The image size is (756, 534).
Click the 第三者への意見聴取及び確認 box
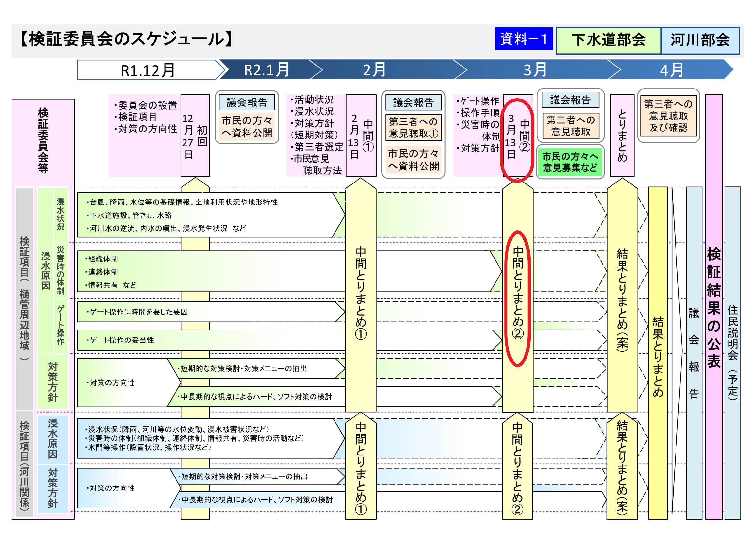click(668, 116)
